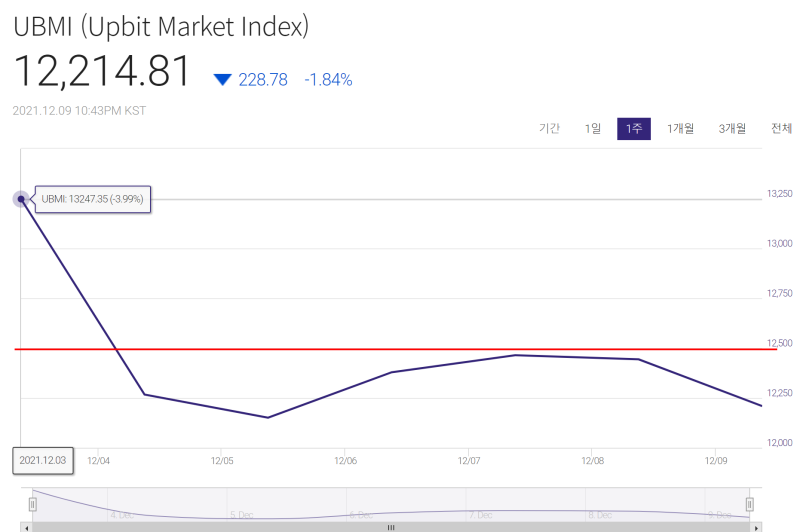
Task: Click the highlighted data point at 13247.35
Action: coord(21,199)
